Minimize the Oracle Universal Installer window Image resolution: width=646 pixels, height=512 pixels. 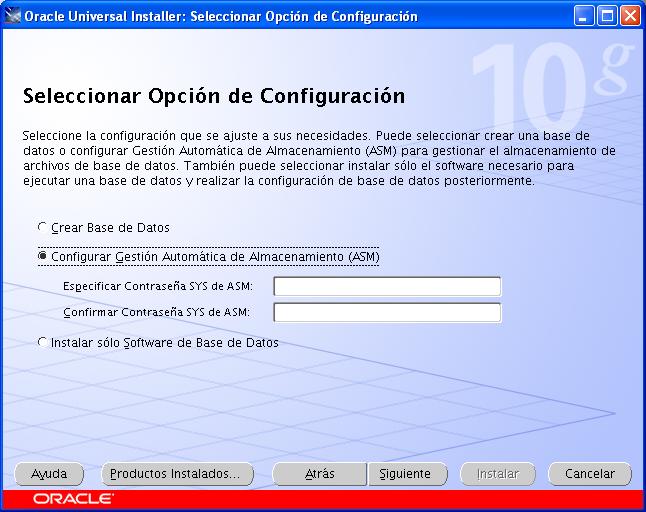coord(583,16)
